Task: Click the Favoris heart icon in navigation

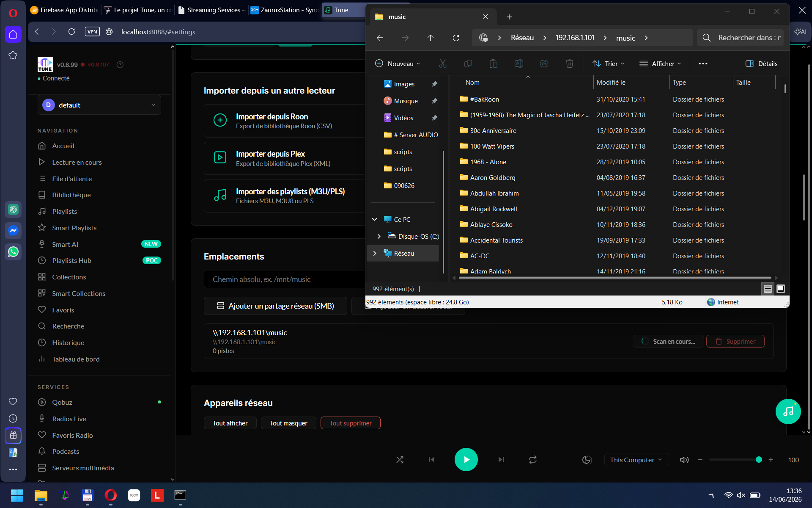Action: [x=42, y=310]
